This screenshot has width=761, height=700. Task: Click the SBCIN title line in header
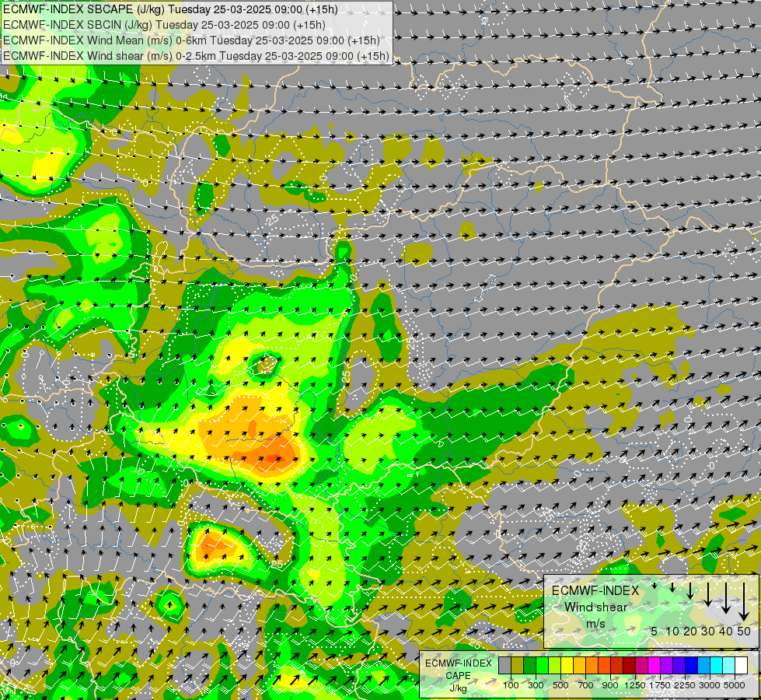click(x=164, y=25)
